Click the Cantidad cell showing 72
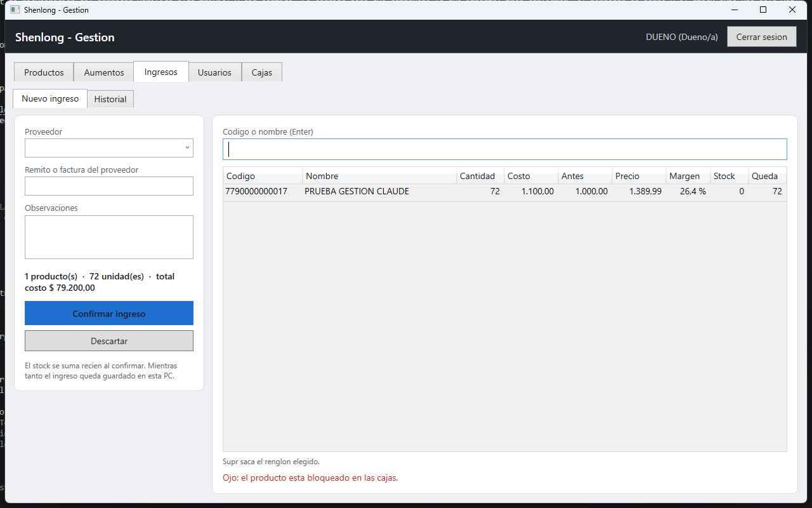This screenshot has width=812, height=508. tap(495, 191)
